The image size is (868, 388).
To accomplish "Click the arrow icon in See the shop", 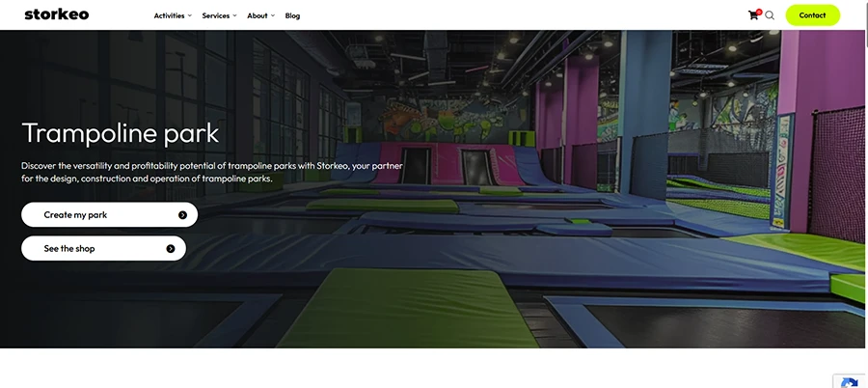I will tap(171, 249).
